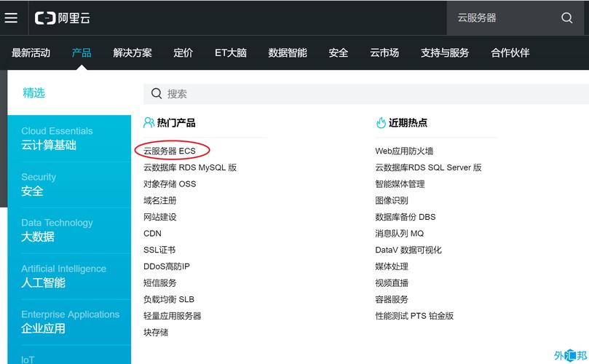Open the ET大脑 menu
Screen dimensions: 589x364
(x=231, y=52)
